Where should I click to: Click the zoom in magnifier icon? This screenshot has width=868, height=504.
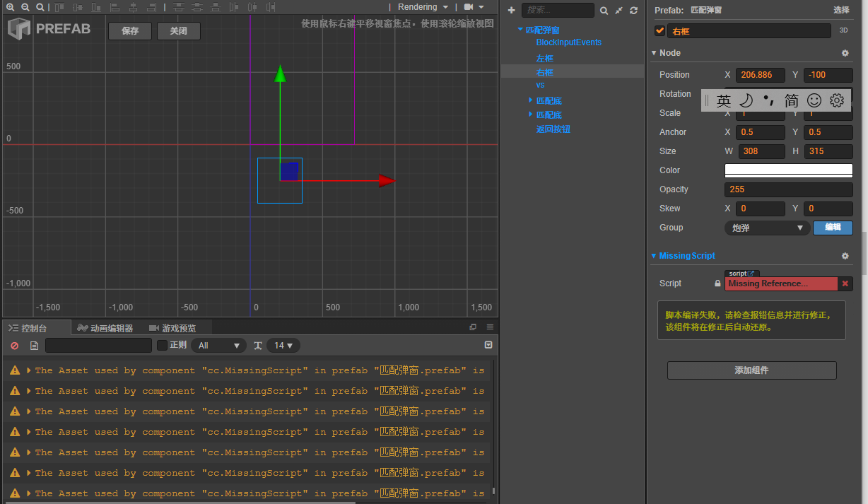tap(11, 7)
